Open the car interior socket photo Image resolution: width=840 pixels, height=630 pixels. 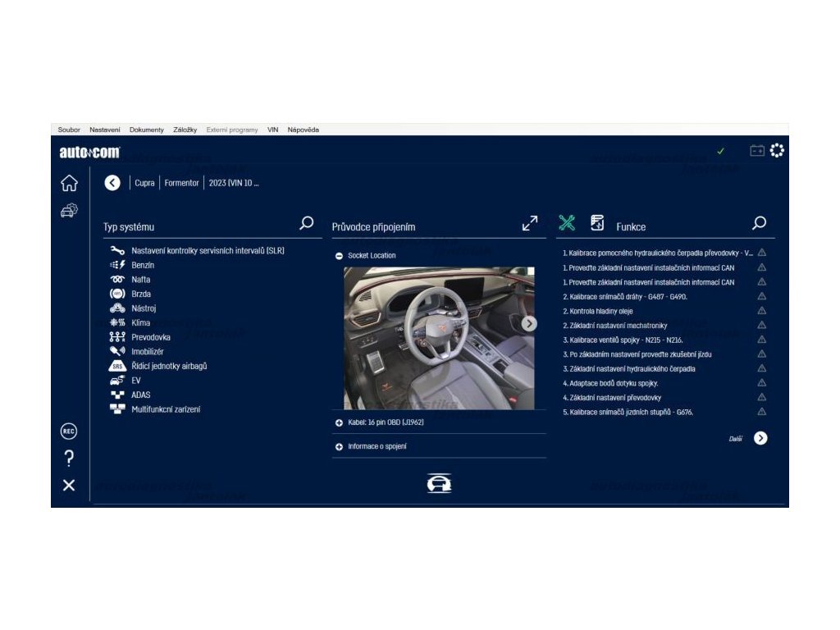(439, 338)
